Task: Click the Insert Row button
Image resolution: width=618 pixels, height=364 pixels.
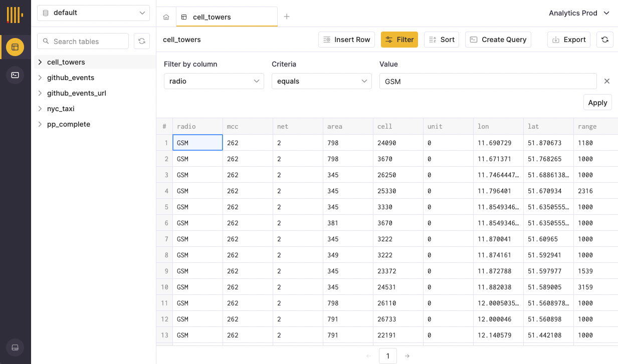Action: (346, 40)
